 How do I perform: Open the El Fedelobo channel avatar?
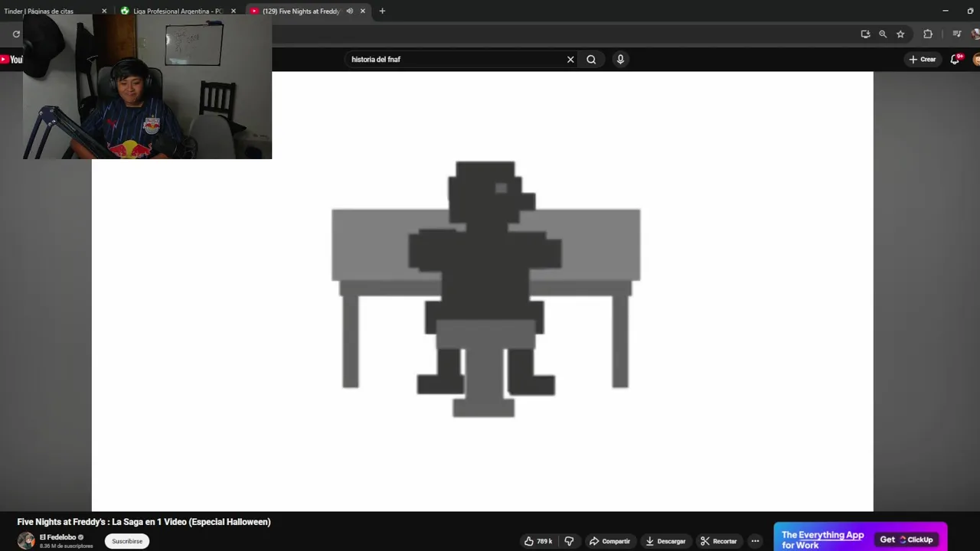(26, 540)
